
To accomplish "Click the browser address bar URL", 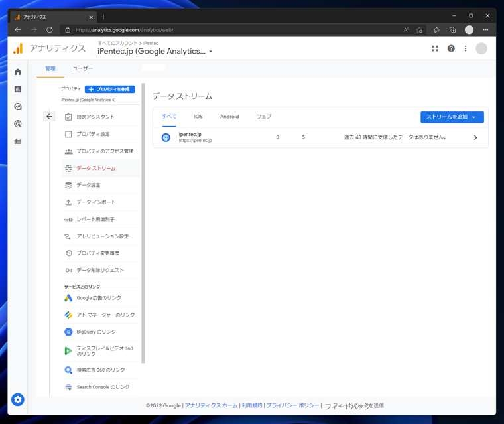I will pyautogui.click(x=125, y=30).
